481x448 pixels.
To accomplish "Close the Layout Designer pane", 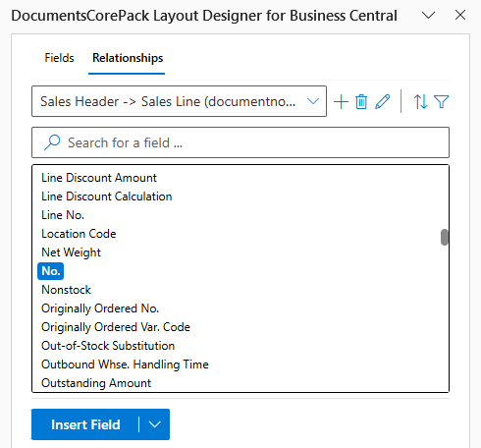I will 460,15.
